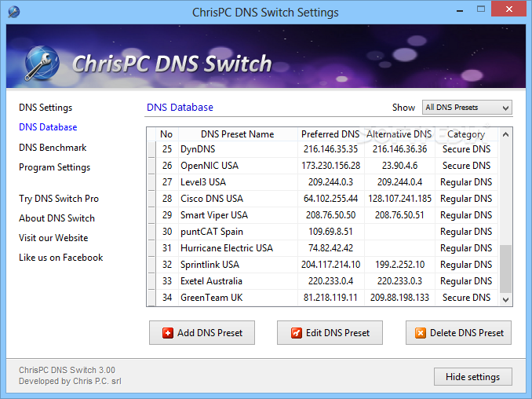The width and height of the screenshot is (532, 399).
Task: Click preferred DNS 216.146.35.35
Action: pyautogui.click(x=331, y=149)
